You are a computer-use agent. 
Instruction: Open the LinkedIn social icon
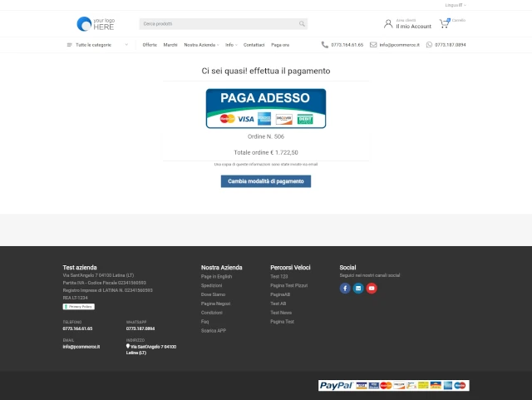point(358,289)
